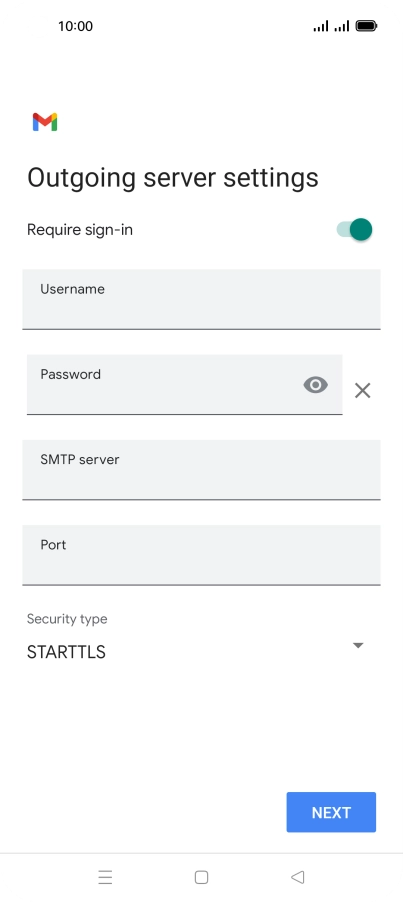Tap the Android back triangle icon
403x902 pixels.
tap(297, 877)
